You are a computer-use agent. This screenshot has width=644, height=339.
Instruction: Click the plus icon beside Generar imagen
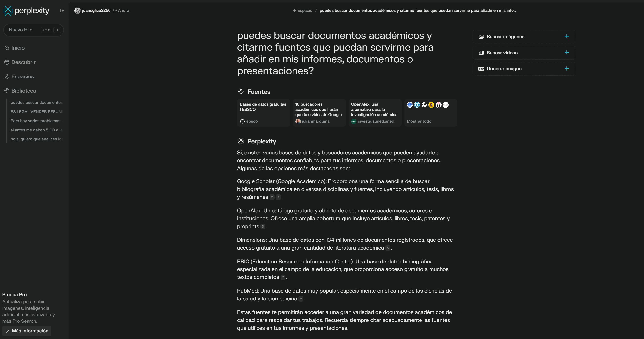tap(567, 68)
